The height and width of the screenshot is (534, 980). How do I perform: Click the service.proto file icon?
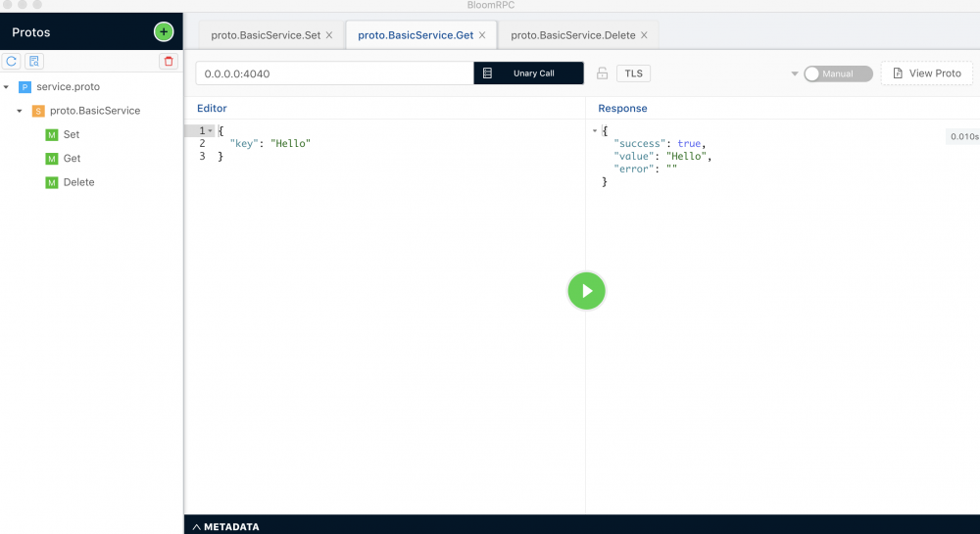tap(24, 87)
